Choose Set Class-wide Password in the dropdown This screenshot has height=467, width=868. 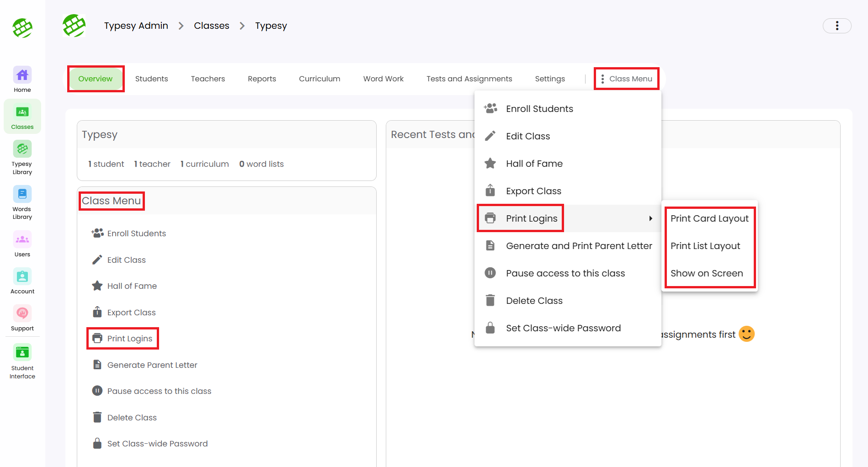pyautogui.click(x=563, y=328)
